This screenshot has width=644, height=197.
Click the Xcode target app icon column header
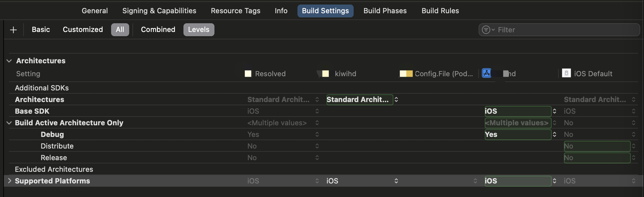[486, 73]
